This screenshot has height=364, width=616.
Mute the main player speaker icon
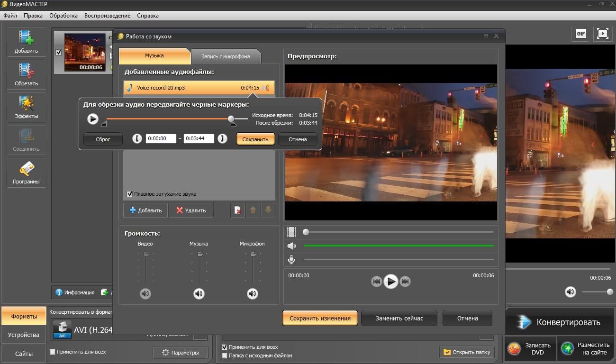571,292
